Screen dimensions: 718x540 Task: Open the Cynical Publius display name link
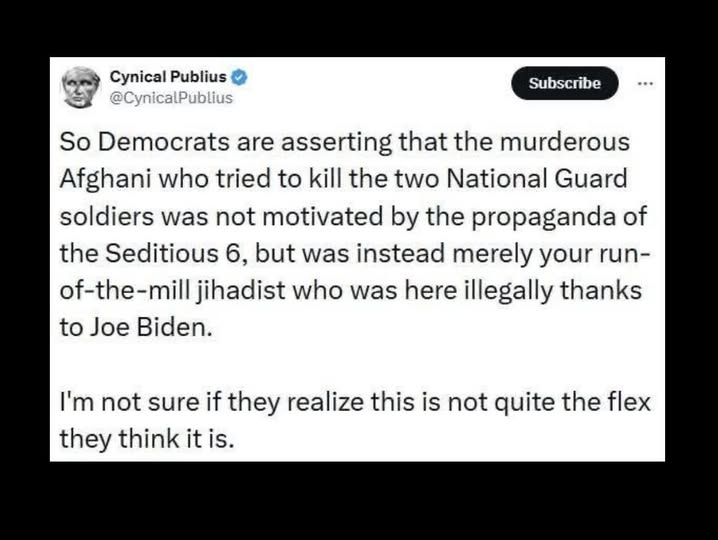tap(169, 78)
